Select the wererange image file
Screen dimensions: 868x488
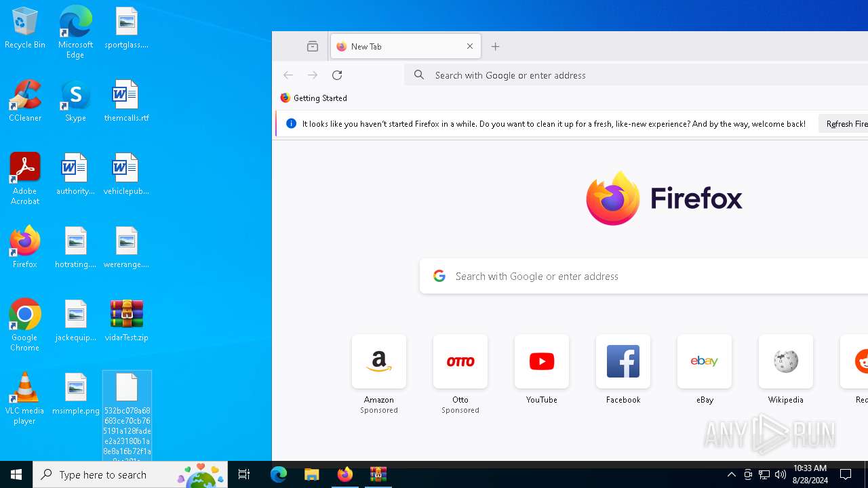126,247
